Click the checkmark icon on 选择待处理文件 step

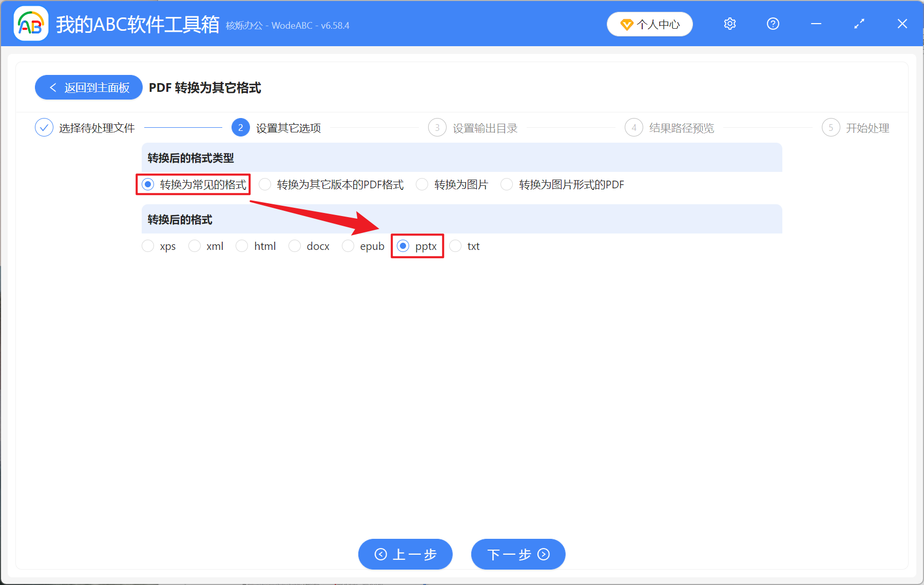[x=44, y=127]
